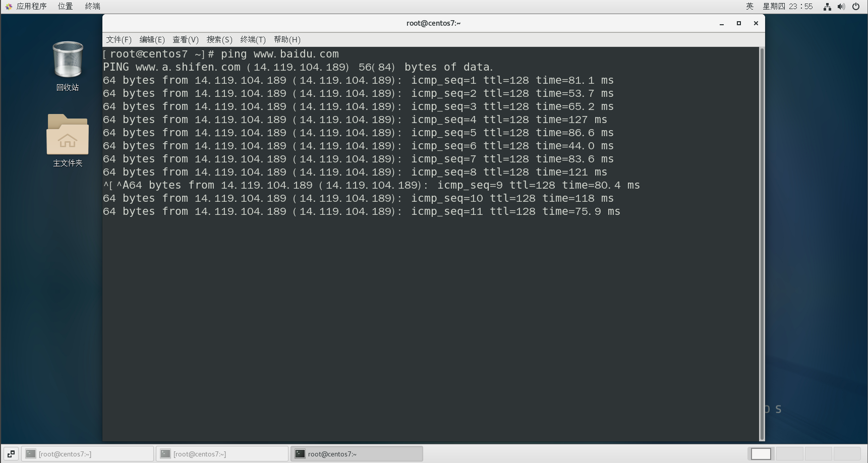Open the 终端 menu in top panel
This screenshot has width=868, height=463.
pos(92,7)
